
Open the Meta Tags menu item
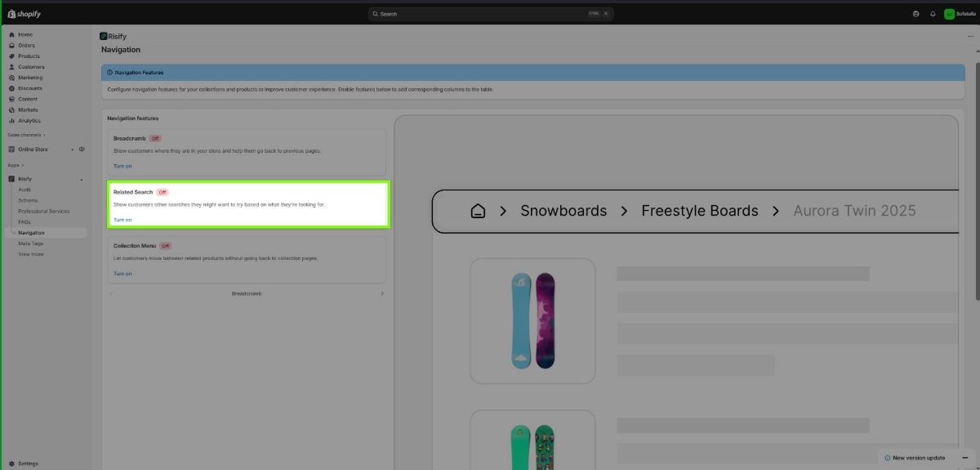pyautogui.click(x=31, y=244)
